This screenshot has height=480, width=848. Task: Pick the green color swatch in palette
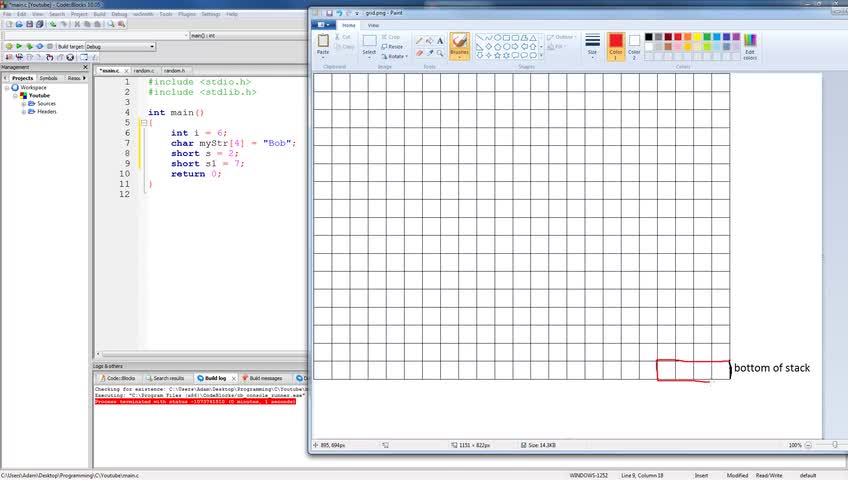707,37
